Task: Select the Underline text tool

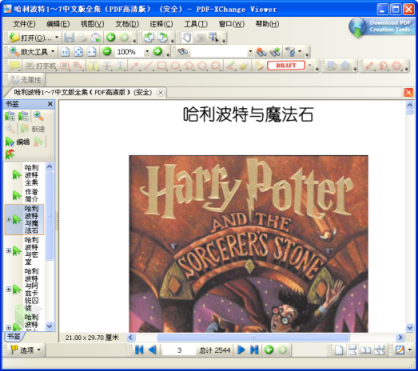Action: pos(120,66)
